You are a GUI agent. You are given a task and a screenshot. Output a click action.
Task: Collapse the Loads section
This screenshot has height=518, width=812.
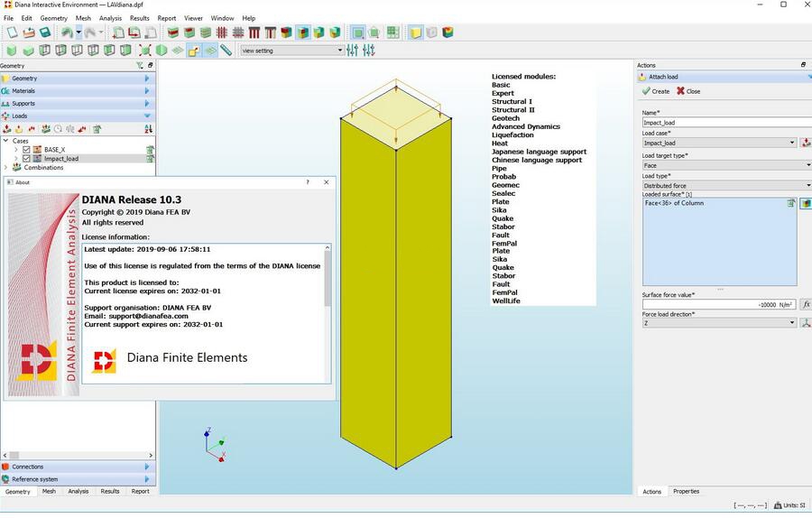[x=147, y=116]
